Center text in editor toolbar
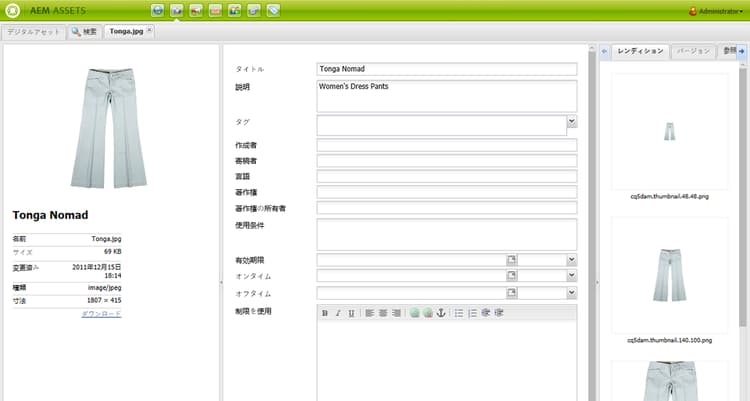750x401 pixels. click(x=383, y=313)
